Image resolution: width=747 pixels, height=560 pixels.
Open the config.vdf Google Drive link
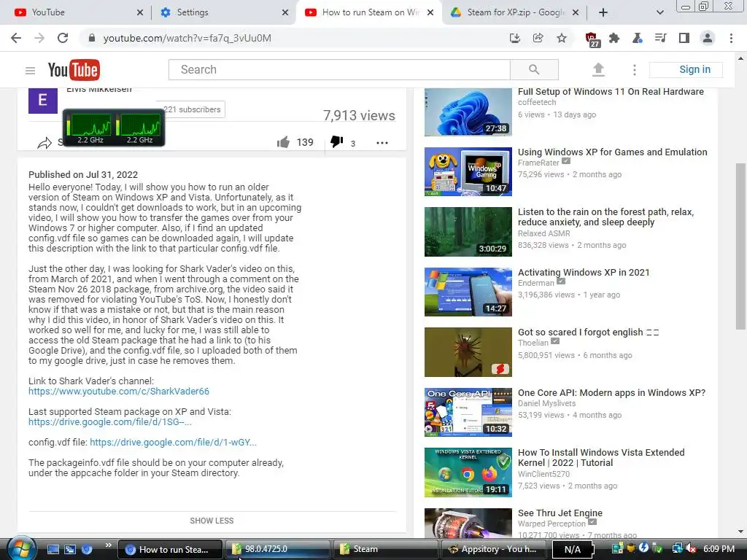pyautogui.click(x=174, y=443)
